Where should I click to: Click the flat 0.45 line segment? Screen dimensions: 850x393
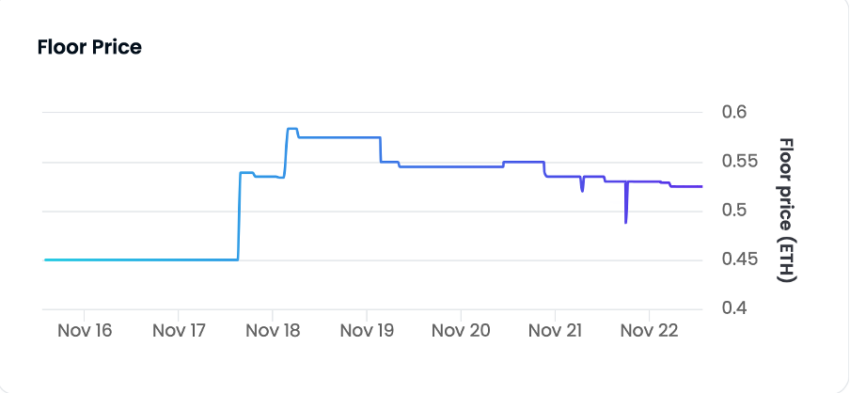(x=141, y=260)
